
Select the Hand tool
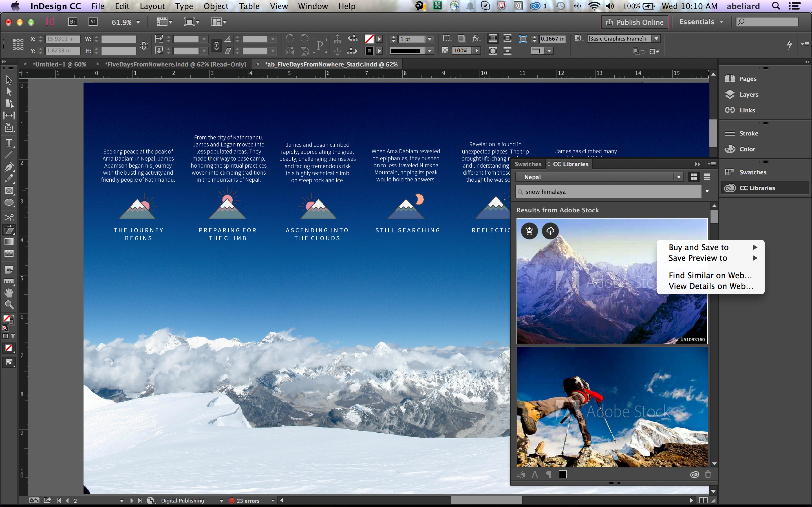pos(9,293)
